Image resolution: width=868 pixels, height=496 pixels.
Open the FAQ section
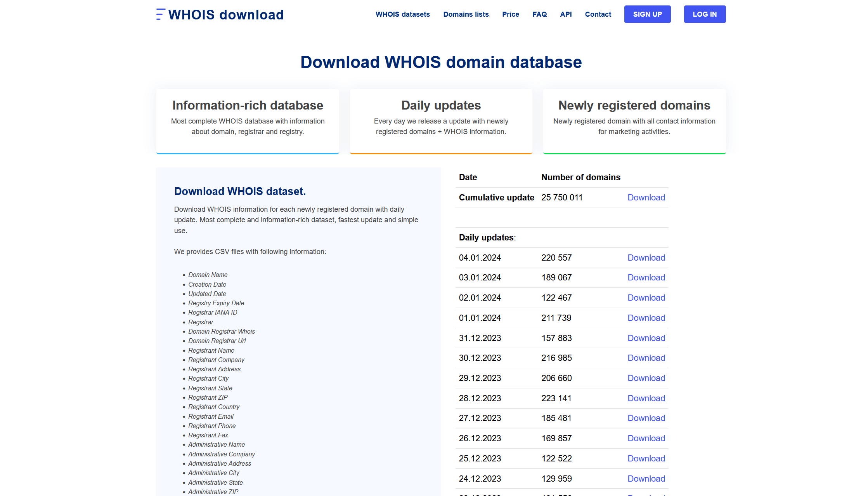pos(539,14)
